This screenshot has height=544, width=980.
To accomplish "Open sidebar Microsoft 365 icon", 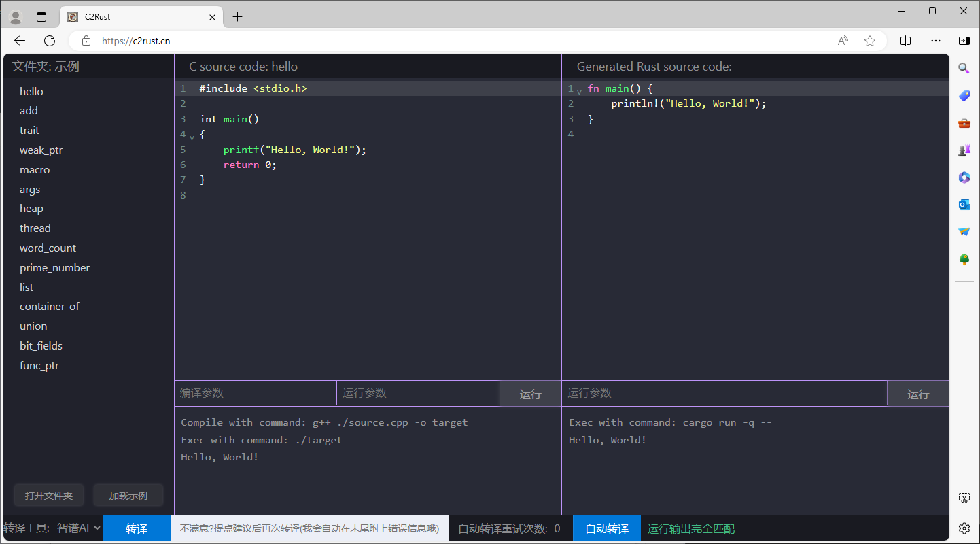I will tap(964, 177).
